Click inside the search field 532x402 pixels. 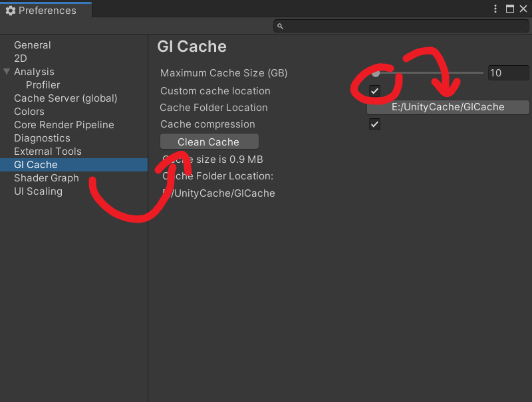(399, 25)
